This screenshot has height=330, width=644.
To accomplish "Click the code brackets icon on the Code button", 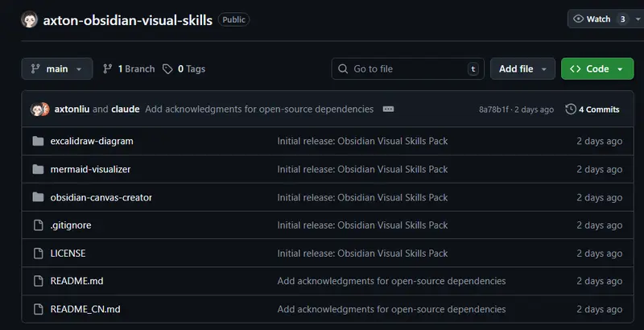I will pos(576,69).
